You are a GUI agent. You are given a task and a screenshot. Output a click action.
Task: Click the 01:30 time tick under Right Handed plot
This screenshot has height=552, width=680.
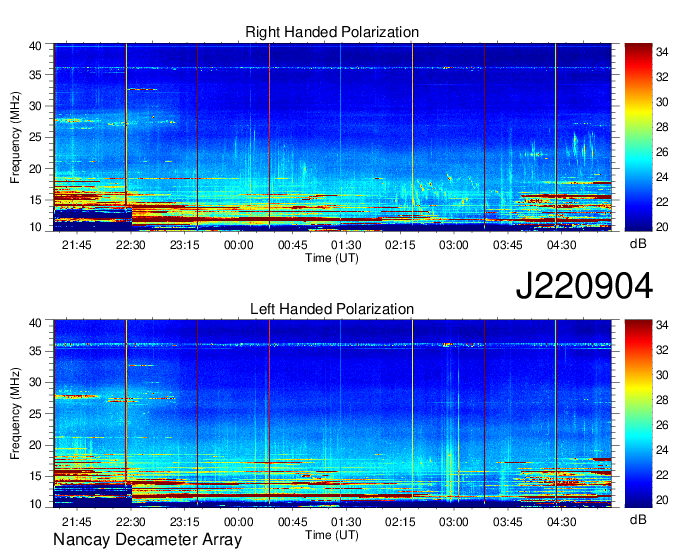point(346,245)
